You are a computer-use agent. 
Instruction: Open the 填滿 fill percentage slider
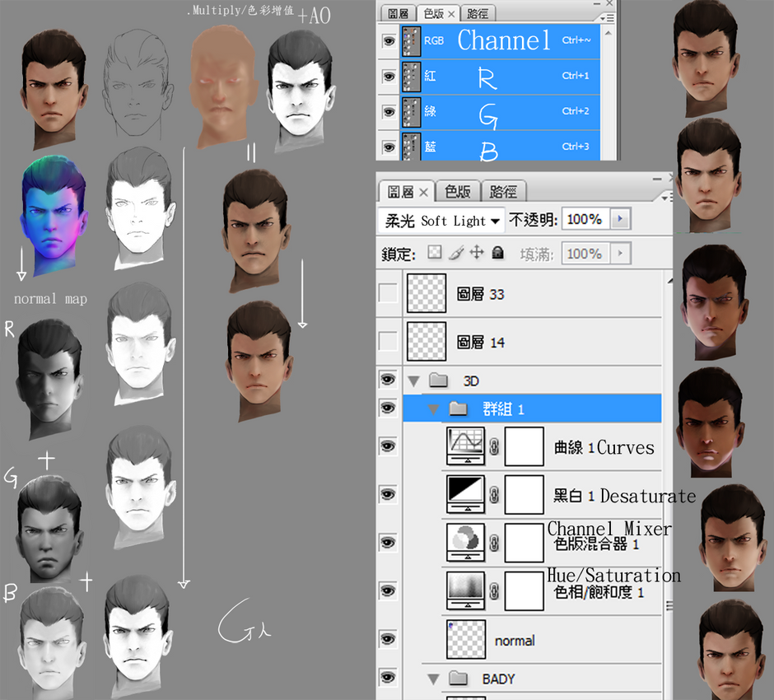620,253
